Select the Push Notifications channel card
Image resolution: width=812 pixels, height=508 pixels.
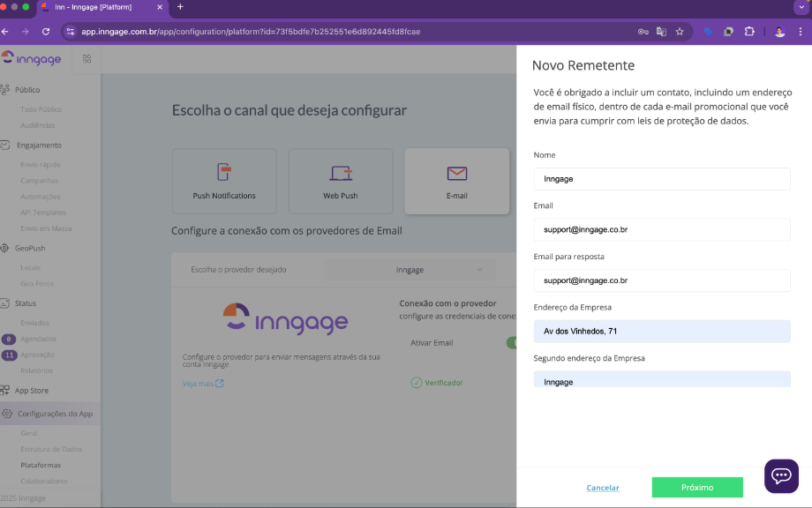pyautogui.click(x=224, y=182)
